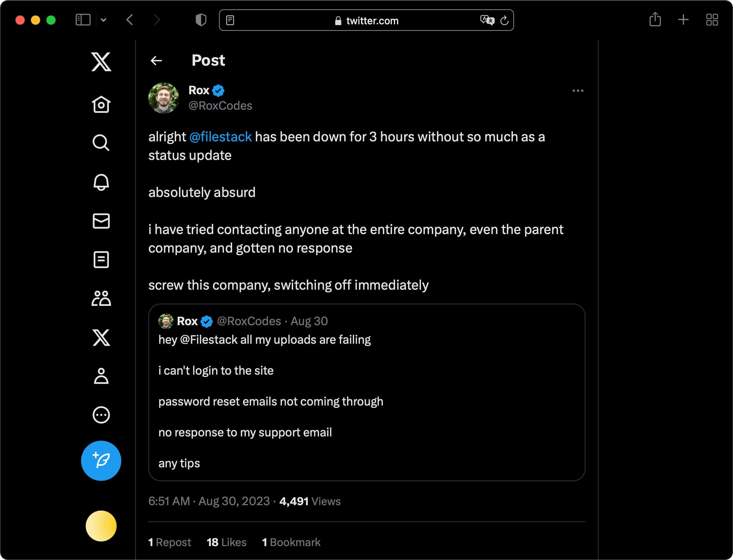View the 1 Repost list
The image size is (733, 560).
170,542
